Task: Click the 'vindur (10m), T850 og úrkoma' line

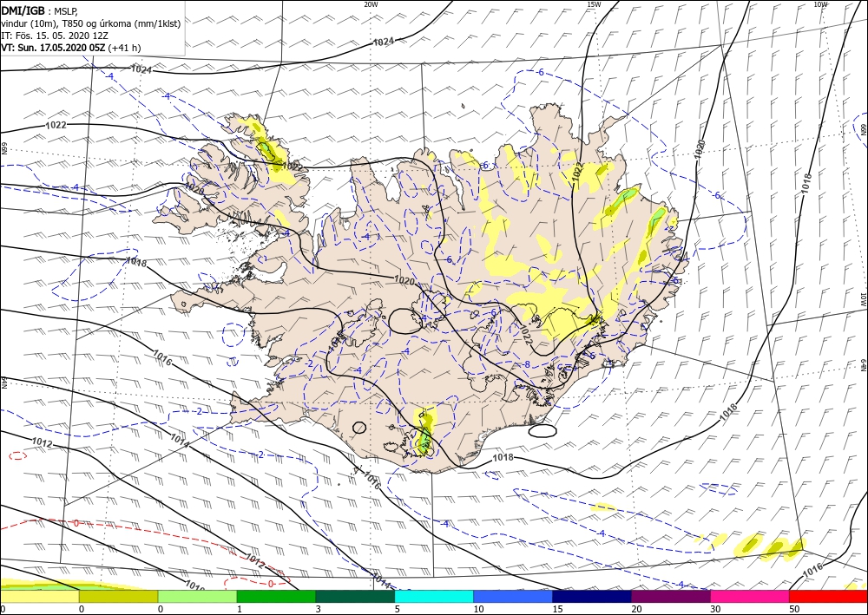Action: tap(91, 23)
